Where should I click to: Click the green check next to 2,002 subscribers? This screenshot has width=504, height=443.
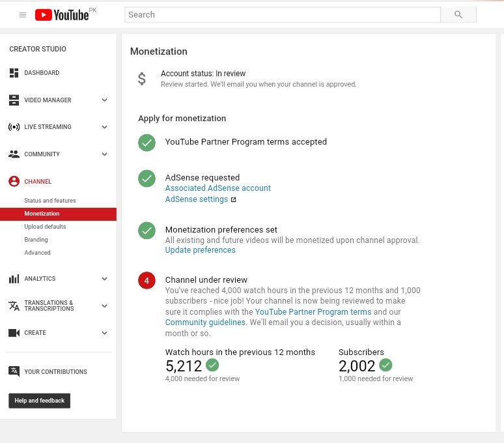coord(385,365)
